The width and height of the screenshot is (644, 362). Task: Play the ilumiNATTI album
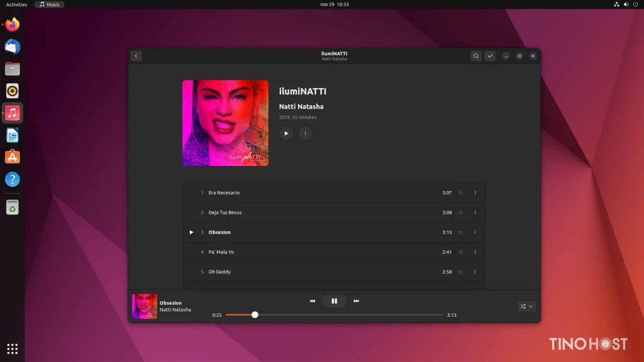286,133
